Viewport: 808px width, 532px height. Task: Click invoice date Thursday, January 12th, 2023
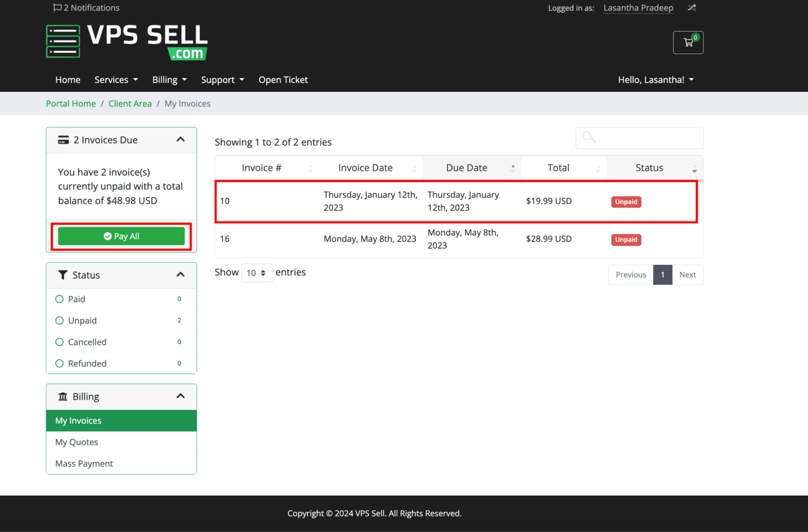pyautogui.click(x=370, y=201)
